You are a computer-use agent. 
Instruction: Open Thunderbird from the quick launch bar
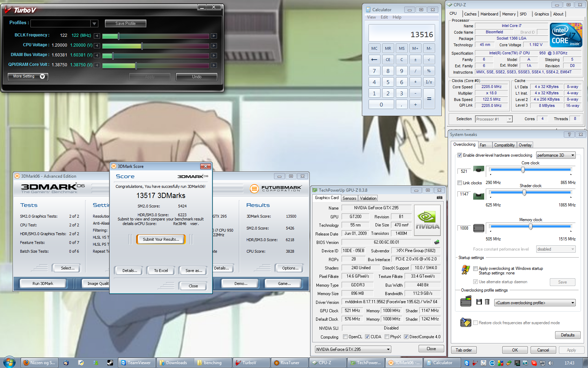(x=66, y=363)
